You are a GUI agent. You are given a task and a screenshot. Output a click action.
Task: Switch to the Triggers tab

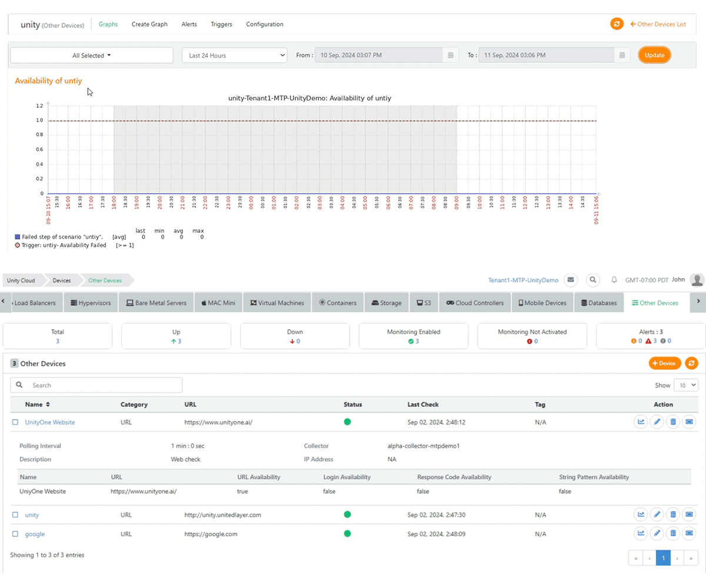point(221,24)
